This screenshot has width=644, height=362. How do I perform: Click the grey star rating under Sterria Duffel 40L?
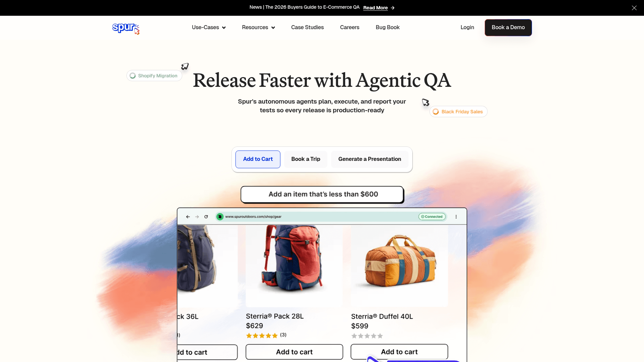tap(367, 336)
